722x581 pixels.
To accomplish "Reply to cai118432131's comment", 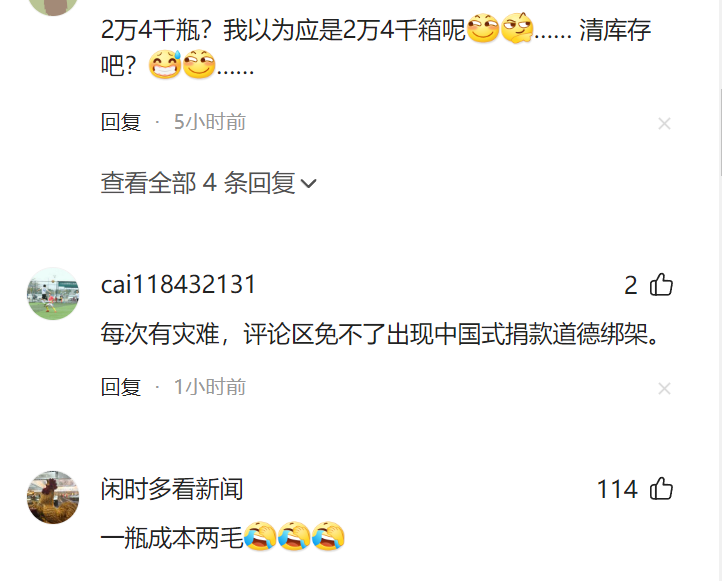I will (121, 387).
